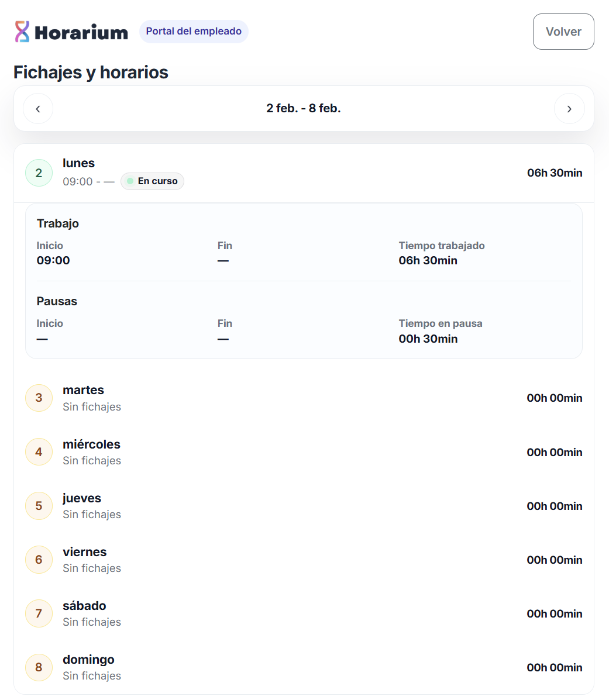The image size is (609, 700).
Task: Click the Horarium hourglass logo icon
Action: [22, 32]
